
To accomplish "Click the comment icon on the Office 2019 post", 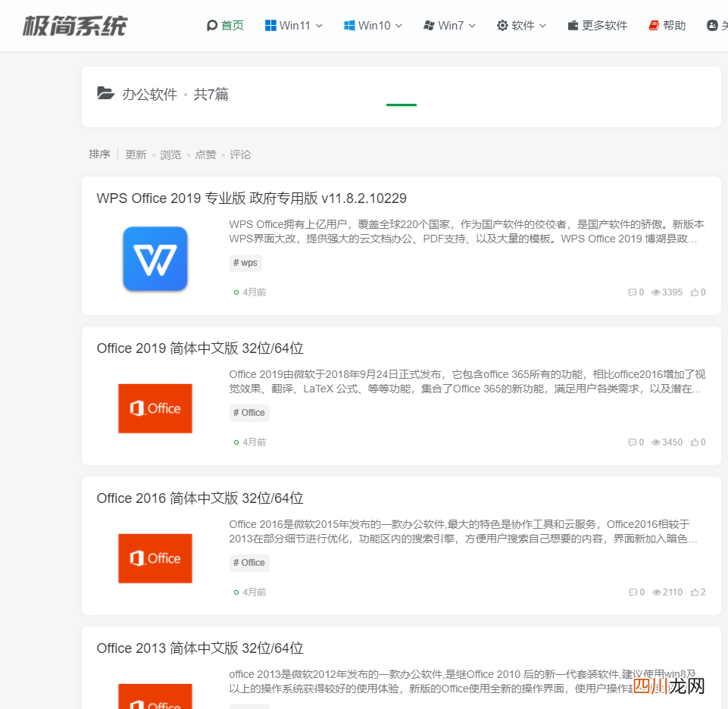I will [632, 442].
